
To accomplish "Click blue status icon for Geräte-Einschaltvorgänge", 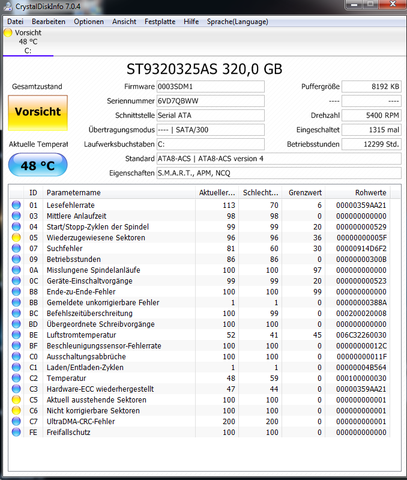I will [16, 281].
